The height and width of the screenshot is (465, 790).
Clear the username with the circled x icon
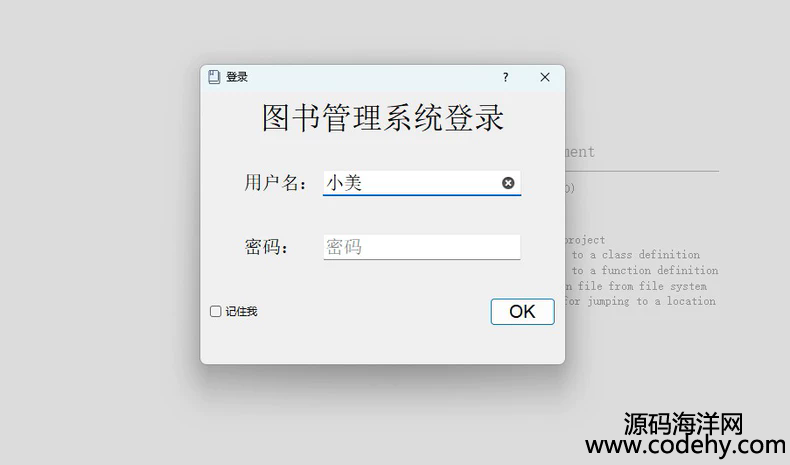[x=508, y=183]
